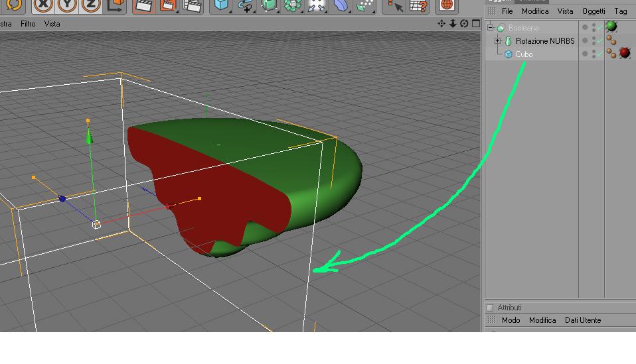Toggle the Z axis lock button
Image resolution: width=636 pixels, height=364 pixels.
click(91, 5)
